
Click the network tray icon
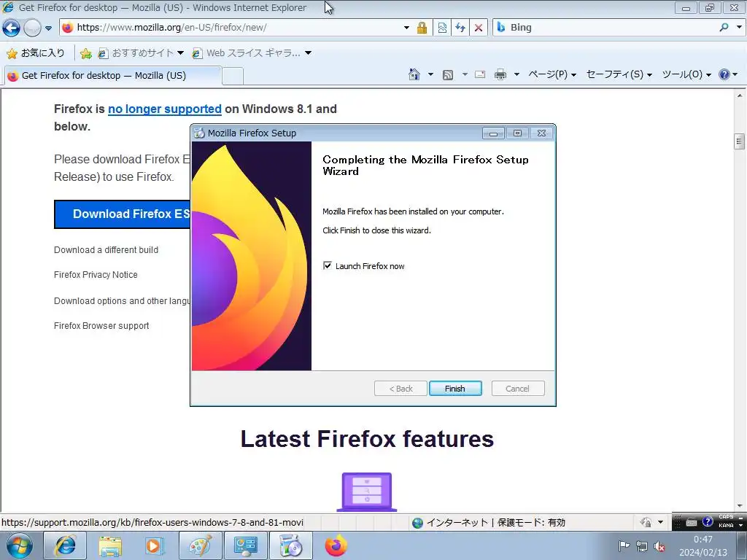(642, 546)
